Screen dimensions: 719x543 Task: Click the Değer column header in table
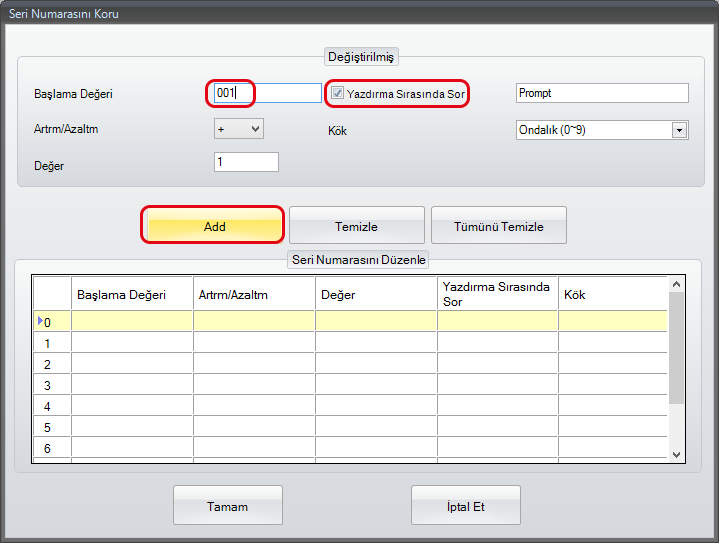(376, 295)
